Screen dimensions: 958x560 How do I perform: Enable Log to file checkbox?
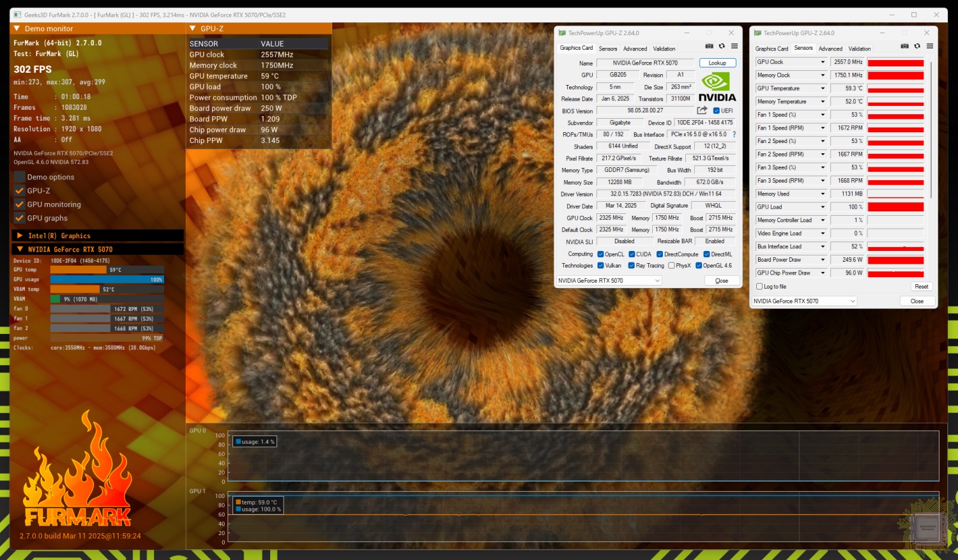(x=759, y=287)
